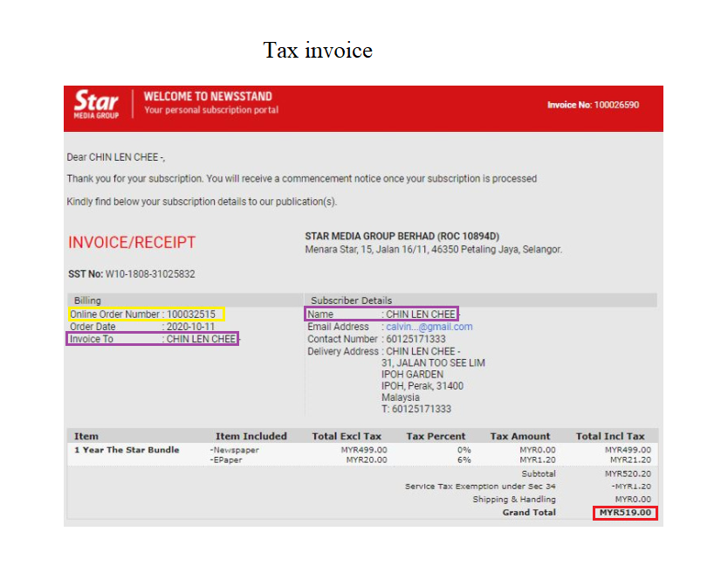728x573 pixels.
Task: Click the MYR0.00 tax amount cell
Action: point(537,450)
